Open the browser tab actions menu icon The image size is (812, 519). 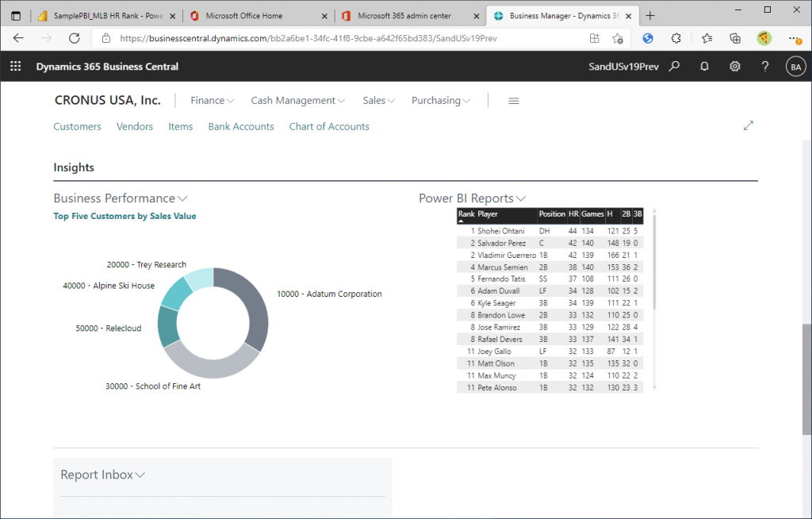tap(16, 16)
